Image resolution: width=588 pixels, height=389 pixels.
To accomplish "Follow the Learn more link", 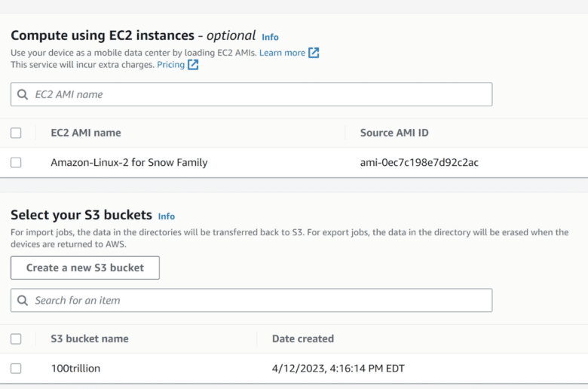I will [x=282, y=53].
